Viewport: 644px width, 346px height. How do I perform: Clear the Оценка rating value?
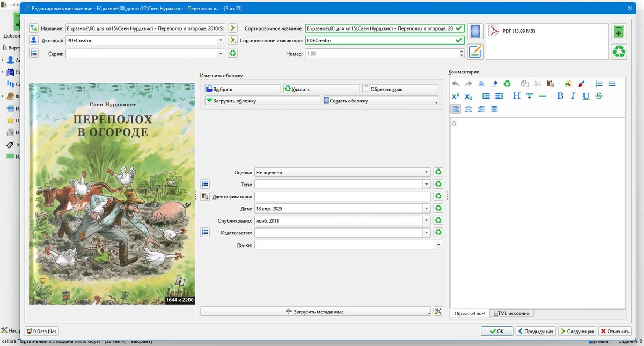[438, 172]
